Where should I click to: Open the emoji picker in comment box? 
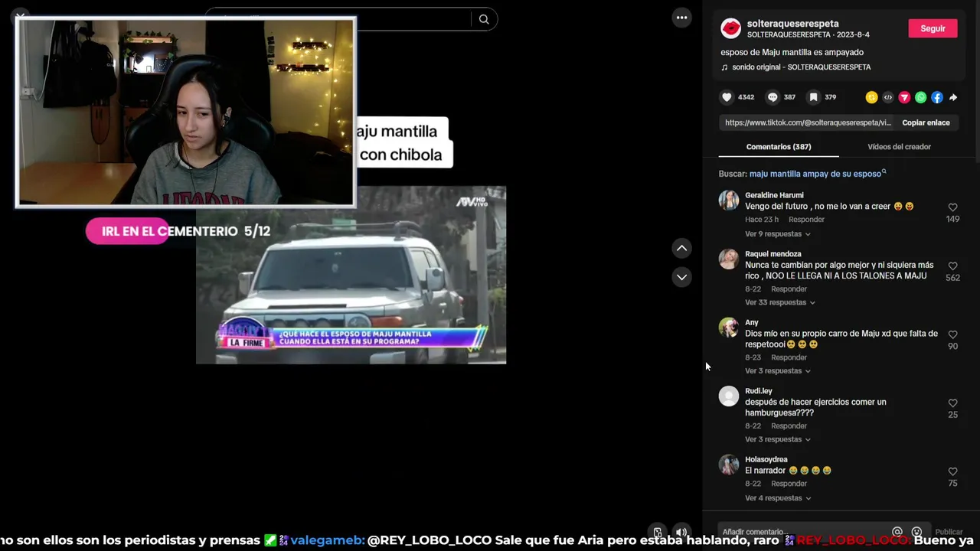[x=916, y=532]
